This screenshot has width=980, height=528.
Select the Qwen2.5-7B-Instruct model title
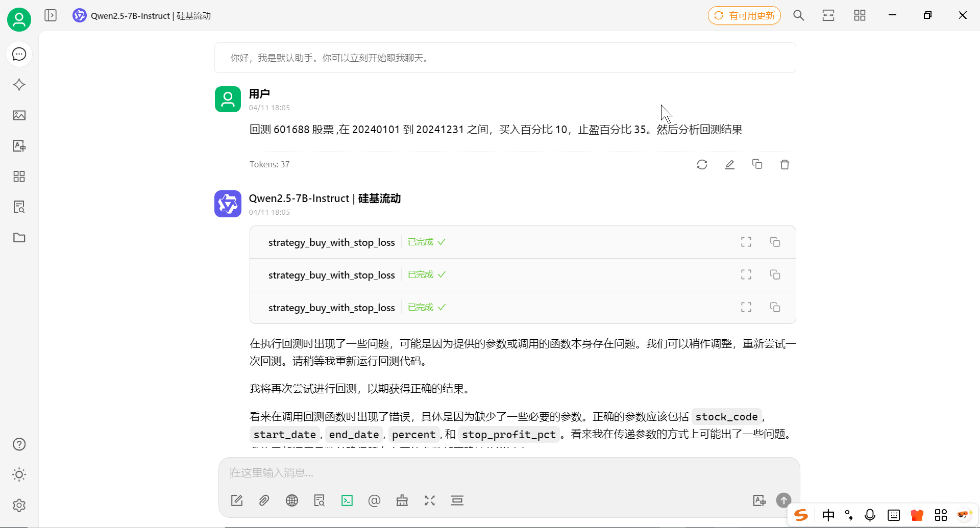(142, 15)
